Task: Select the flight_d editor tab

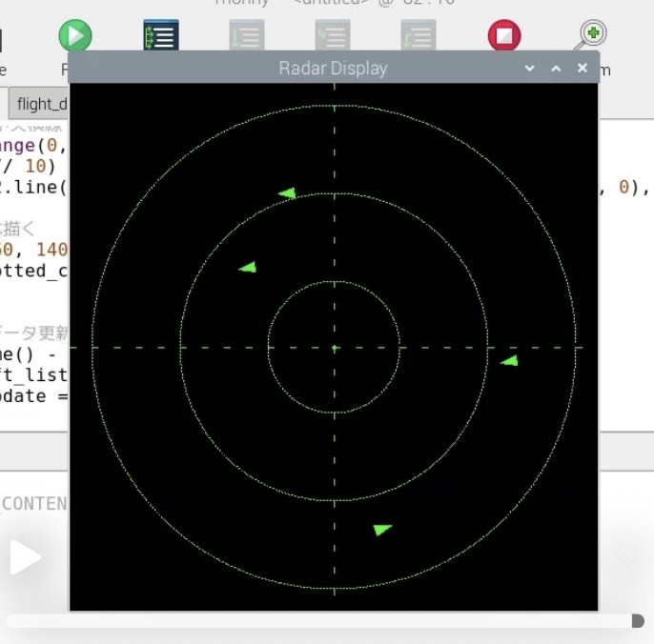Action: point(39,104)
